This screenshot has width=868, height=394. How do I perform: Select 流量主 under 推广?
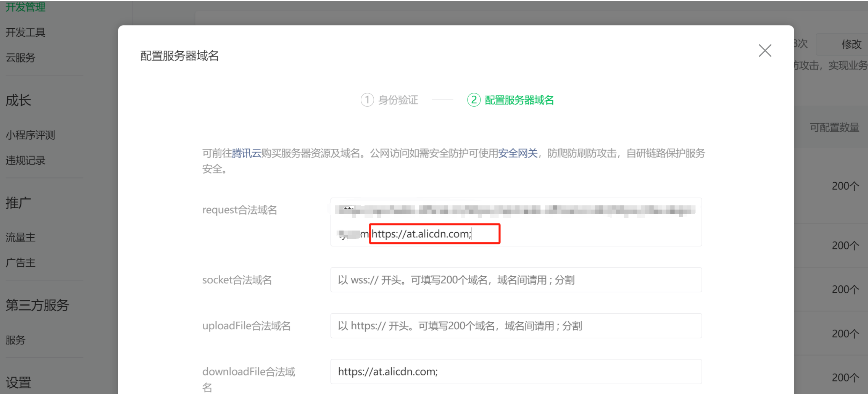pyautogui.click(x=20, y=238)
